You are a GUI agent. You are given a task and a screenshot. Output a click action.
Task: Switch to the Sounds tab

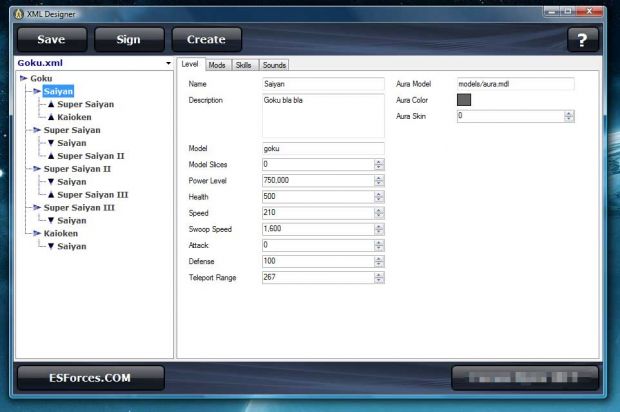click(274, 65)
